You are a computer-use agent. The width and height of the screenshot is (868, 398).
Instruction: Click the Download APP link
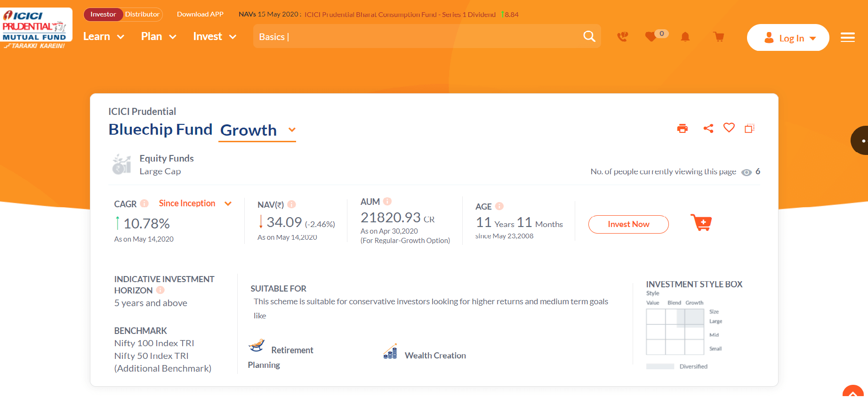pyautogui.click(x=200, y=15)
